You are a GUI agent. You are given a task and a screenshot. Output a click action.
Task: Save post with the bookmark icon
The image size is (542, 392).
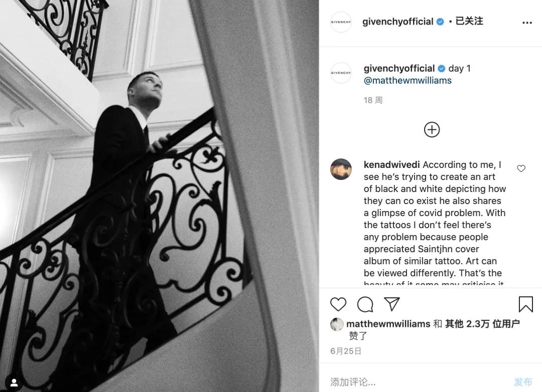(526, 304)
